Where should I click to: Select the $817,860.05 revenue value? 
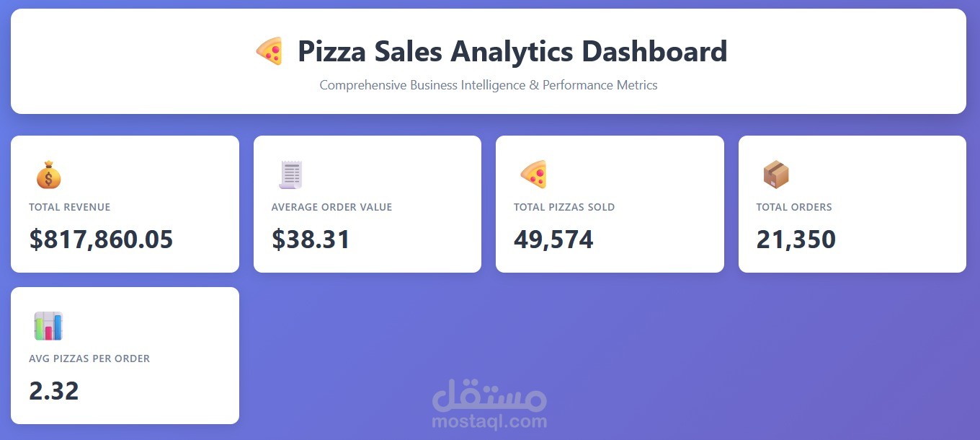(100, 239)
